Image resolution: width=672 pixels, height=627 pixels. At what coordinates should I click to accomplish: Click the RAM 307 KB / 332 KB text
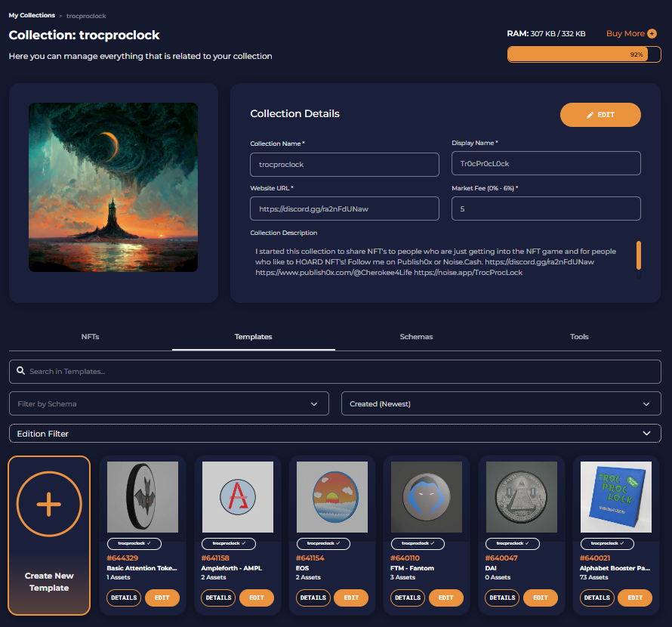pos(546,33)
